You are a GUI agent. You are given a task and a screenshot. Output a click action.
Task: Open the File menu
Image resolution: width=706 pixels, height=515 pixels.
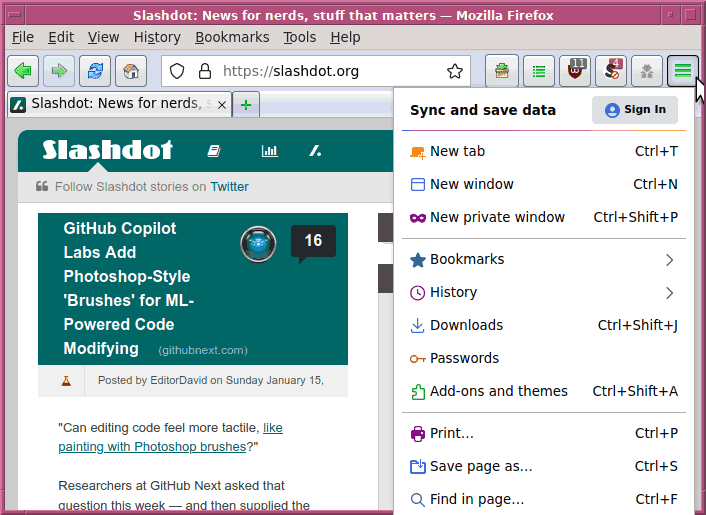pyautogui.click(x=23, y=37)
